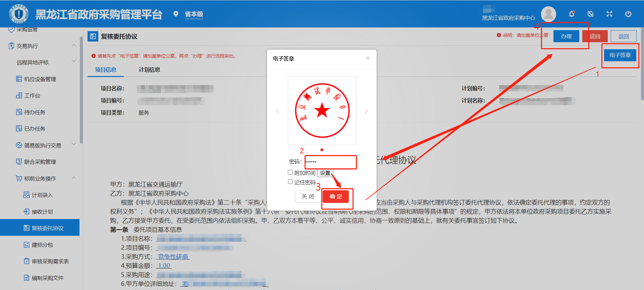Close the 电子签章 dialog with X
This screenshot has height=290, width=644.
(x=368, y=58)
